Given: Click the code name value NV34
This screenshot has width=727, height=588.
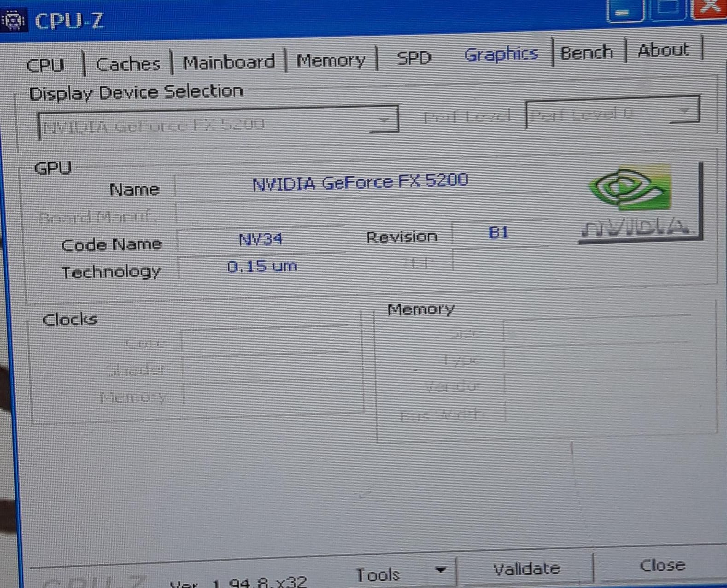Looking at the screenshot, I should (x=260, y=239).
